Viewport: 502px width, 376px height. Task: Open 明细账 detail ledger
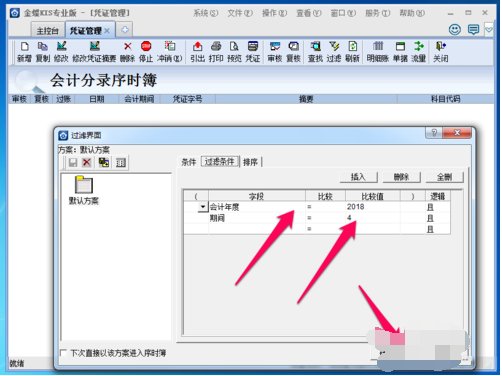(x=378, y=52)
